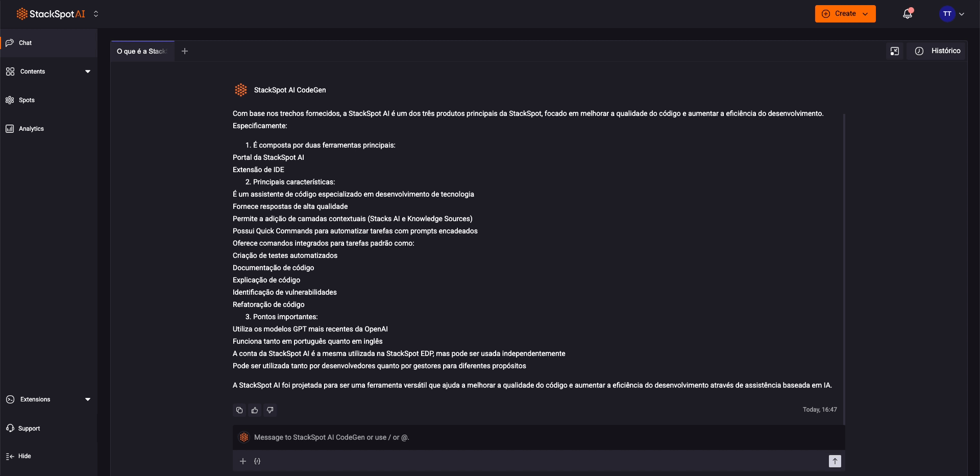Add a new chat tab
This screenshot has width=980, height=476.
185,51
